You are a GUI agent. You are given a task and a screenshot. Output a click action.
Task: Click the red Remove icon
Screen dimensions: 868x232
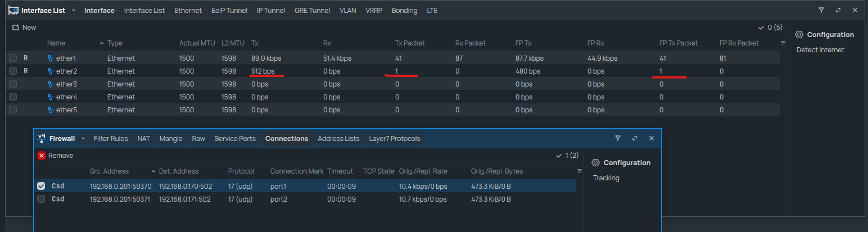(42, 156)
